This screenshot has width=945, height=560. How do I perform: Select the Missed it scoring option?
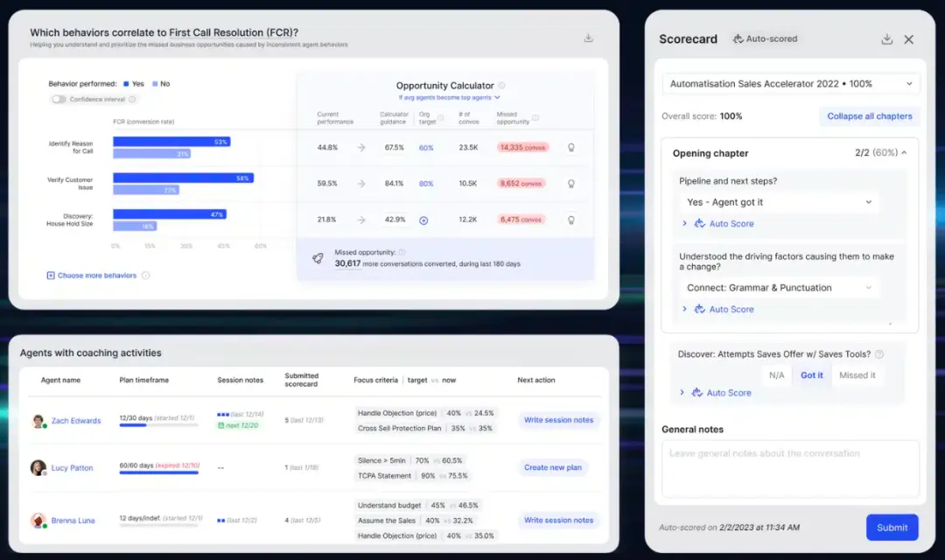857,375
